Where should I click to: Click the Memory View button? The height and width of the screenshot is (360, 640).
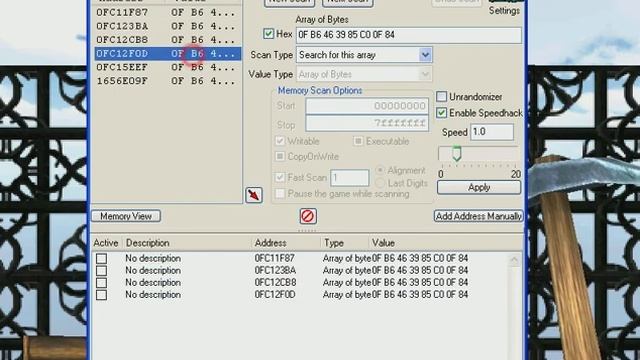tap(126, 216)
